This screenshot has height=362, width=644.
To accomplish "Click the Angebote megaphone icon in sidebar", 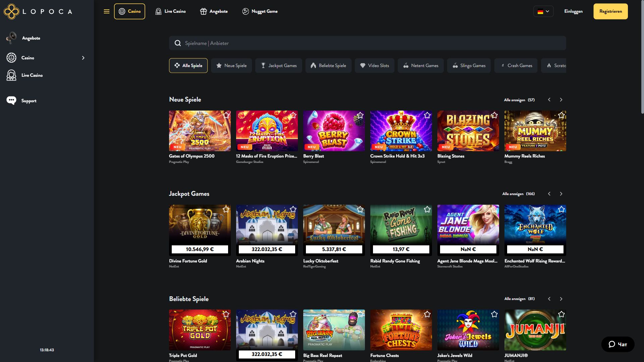I will point(11,38).
